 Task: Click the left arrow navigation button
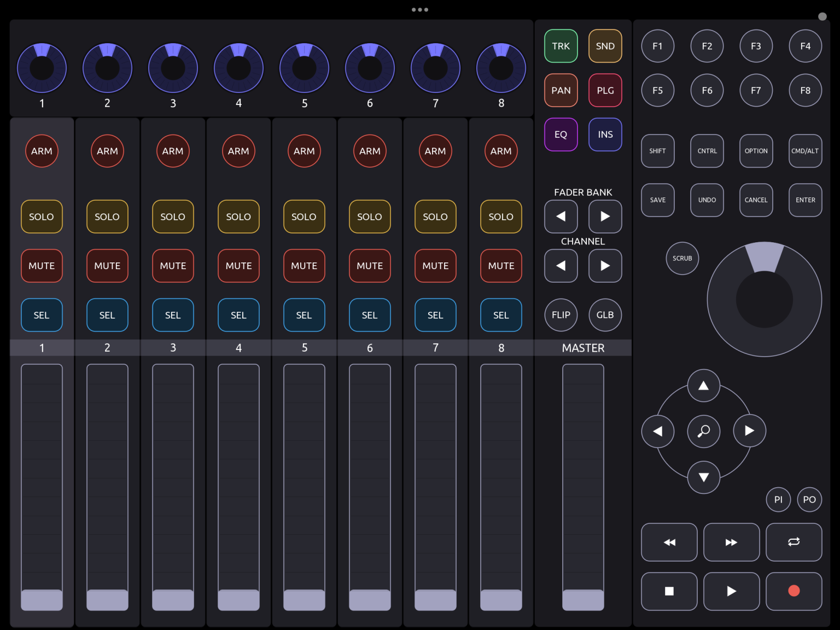657,431
